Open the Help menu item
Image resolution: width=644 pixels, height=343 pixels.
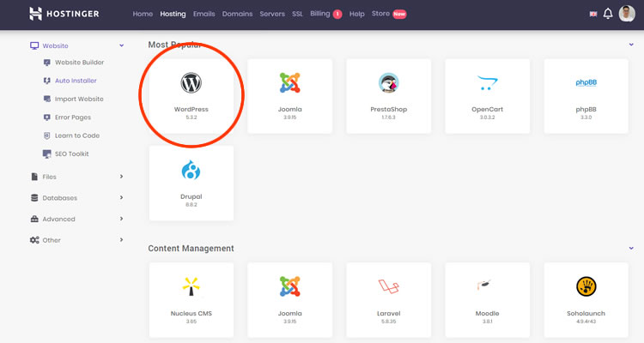click(x=357, y=14)
